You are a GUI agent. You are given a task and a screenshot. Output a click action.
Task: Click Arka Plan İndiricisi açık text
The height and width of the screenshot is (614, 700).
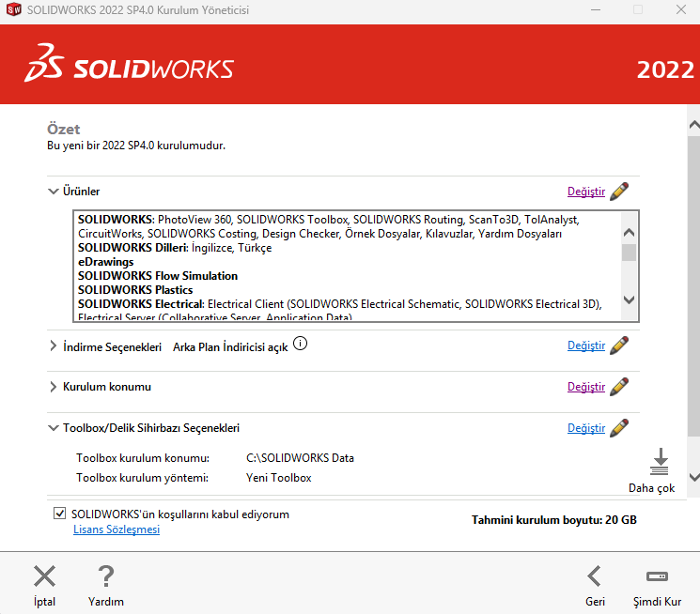tap(230, 347)
